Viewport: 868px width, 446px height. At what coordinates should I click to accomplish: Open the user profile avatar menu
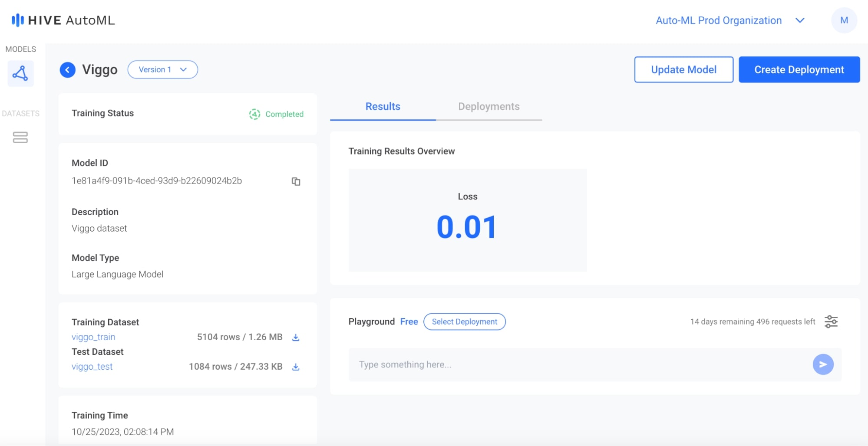(x=844, y=20)
